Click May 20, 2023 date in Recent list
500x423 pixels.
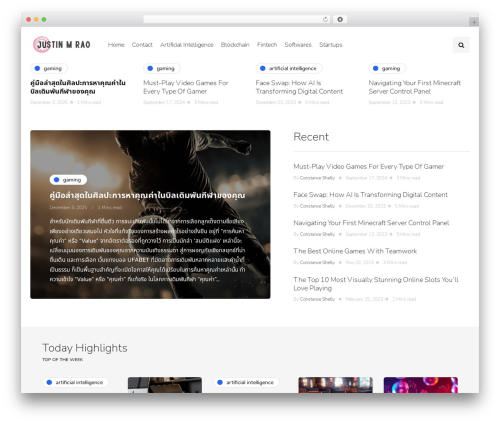click(x=360, y=262)
